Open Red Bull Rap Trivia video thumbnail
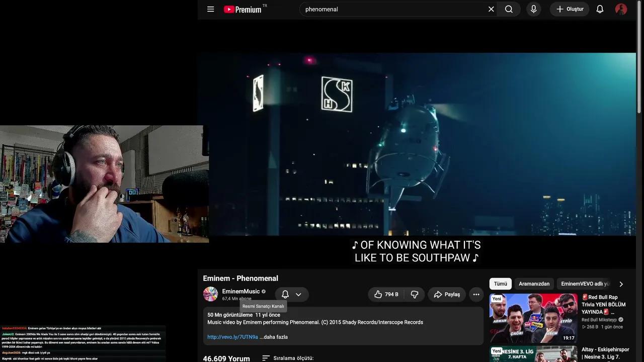This screenshot has height=362, width=644. (x=533, y=318)
